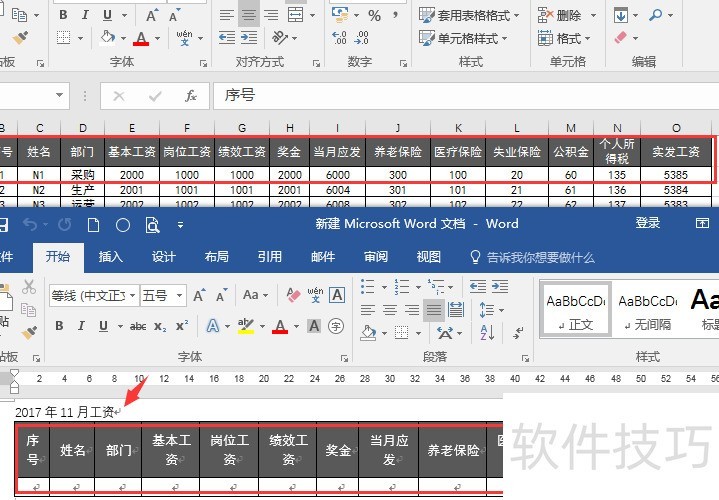Image resolution: width=719 pixels, height=500 pixels.
Task: Open Word 引用 tab
Action: (x=270, y=256)
